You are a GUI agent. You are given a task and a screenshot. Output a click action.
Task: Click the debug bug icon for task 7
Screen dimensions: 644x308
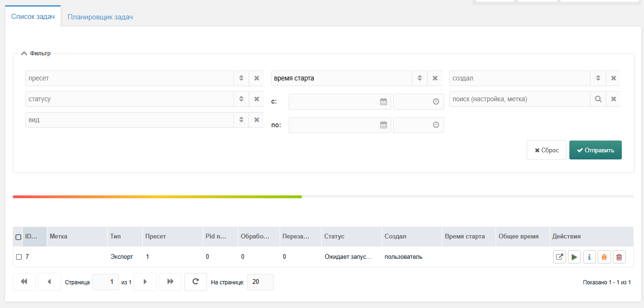pos(604,257)
